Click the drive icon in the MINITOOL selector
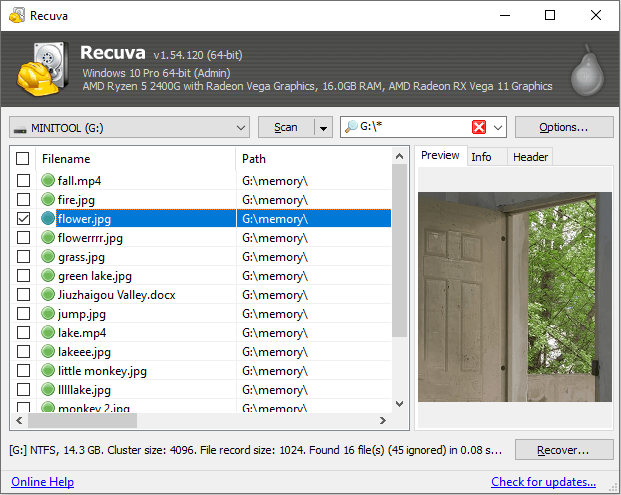The width and height of the screenshot is (621, 495). 20,129
